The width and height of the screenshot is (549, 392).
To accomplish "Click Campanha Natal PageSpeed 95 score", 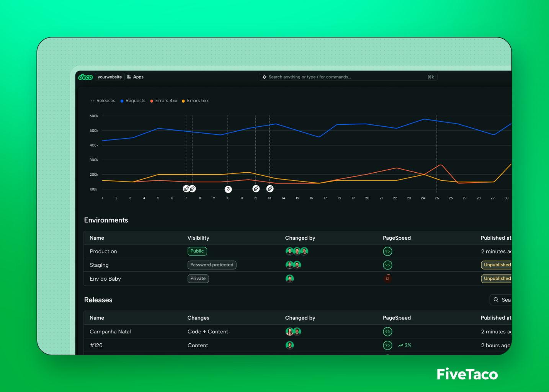I will (x=387, y=332).
